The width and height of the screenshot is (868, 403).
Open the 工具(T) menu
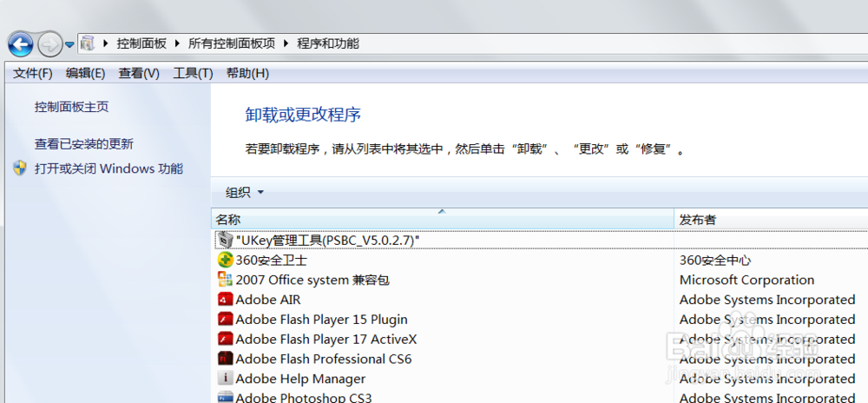[193, 73]
